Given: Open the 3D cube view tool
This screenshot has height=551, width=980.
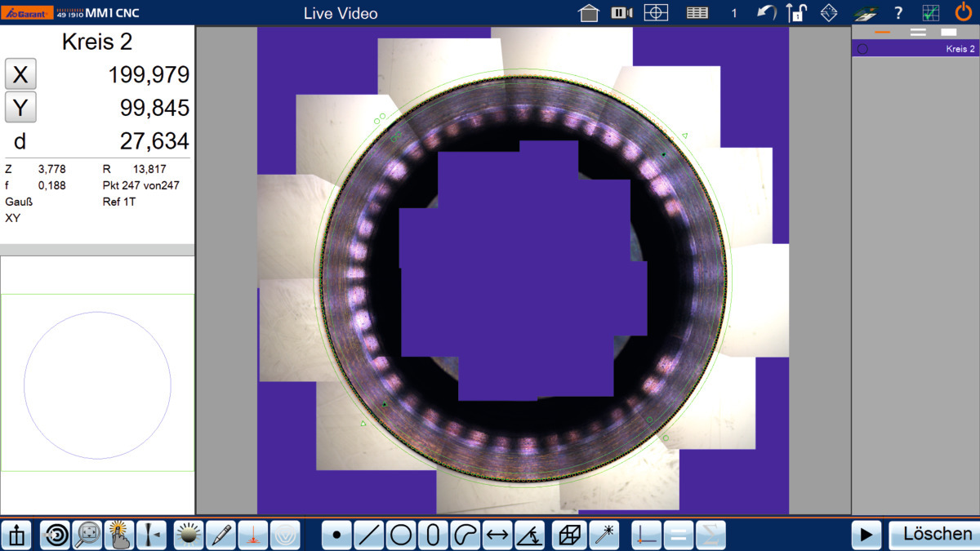Looking at the screenshot, I should pos(569,535).
